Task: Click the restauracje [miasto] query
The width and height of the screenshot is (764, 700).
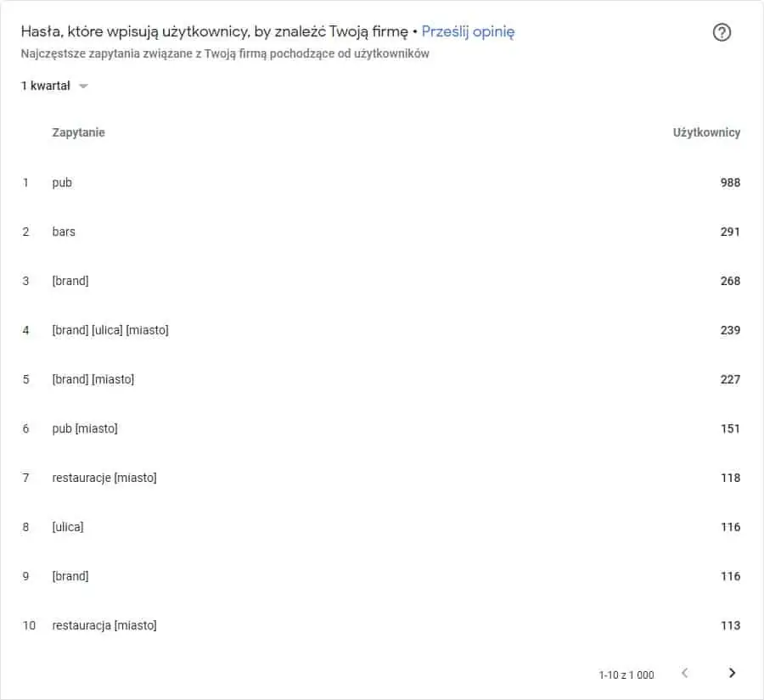Action: coord(104,478)
